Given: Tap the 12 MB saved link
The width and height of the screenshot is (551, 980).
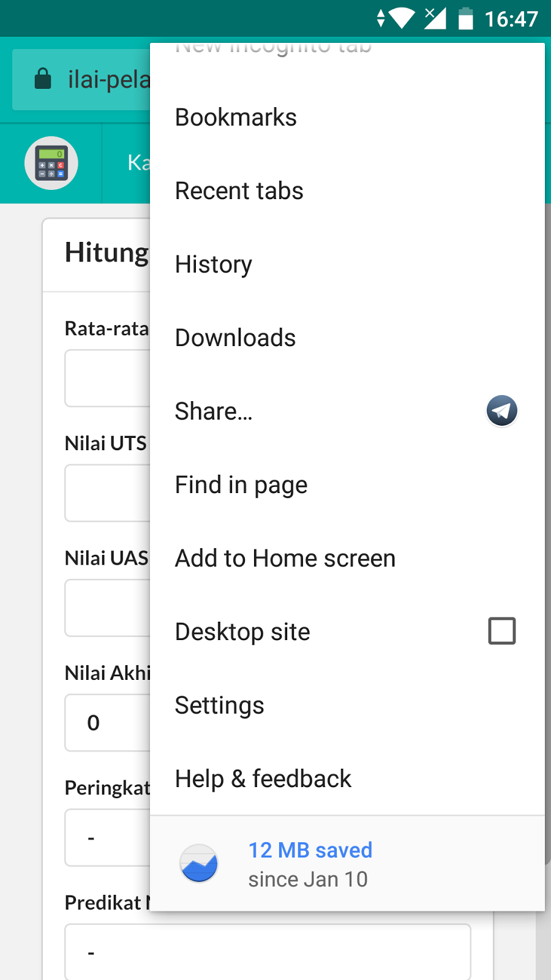Looking at the screenshot, I should click(x=310, y=850).
